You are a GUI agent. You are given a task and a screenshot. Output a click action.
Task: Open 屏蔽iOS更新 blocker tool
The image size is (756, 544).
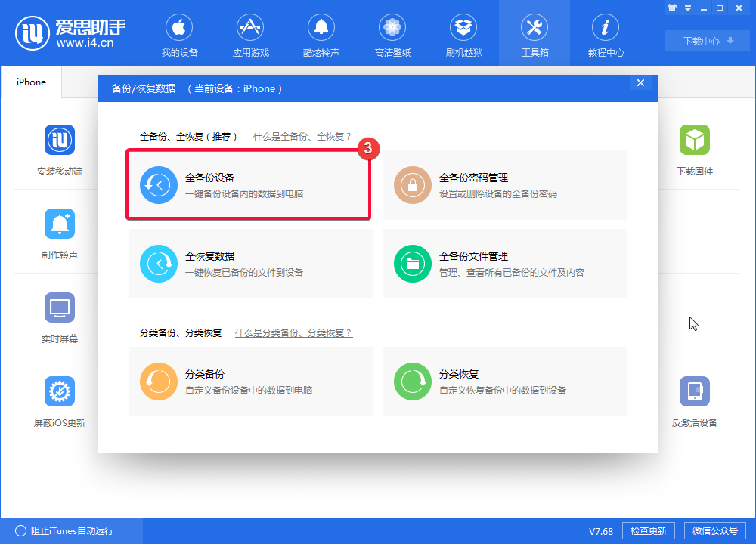[x=59, y=391]
